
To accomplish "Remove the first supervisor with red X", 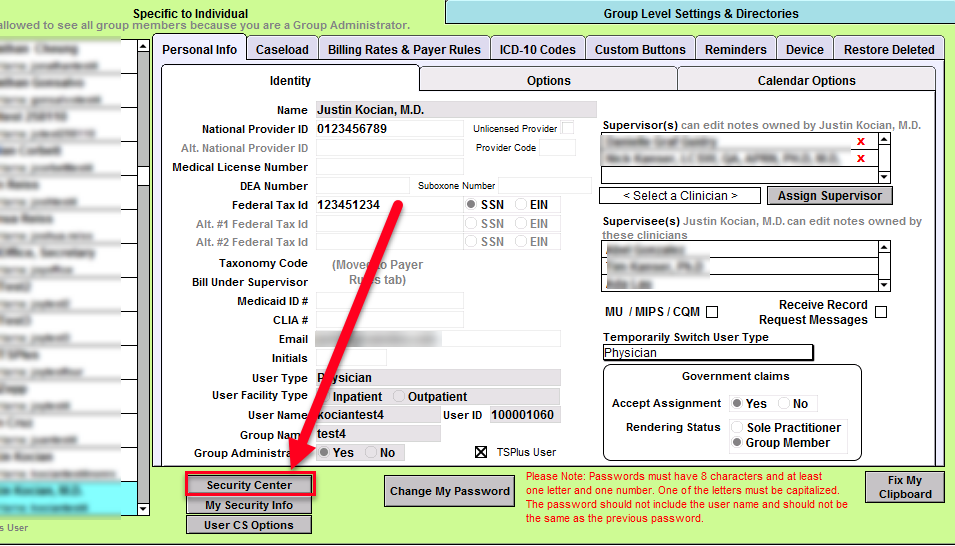I will pos(861,142).
